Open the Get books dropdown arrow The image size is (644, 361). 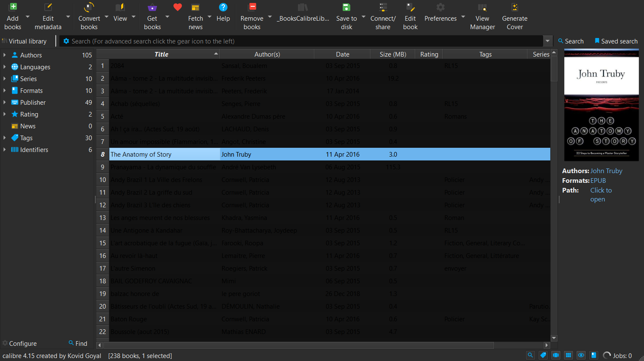coord(168,17)
